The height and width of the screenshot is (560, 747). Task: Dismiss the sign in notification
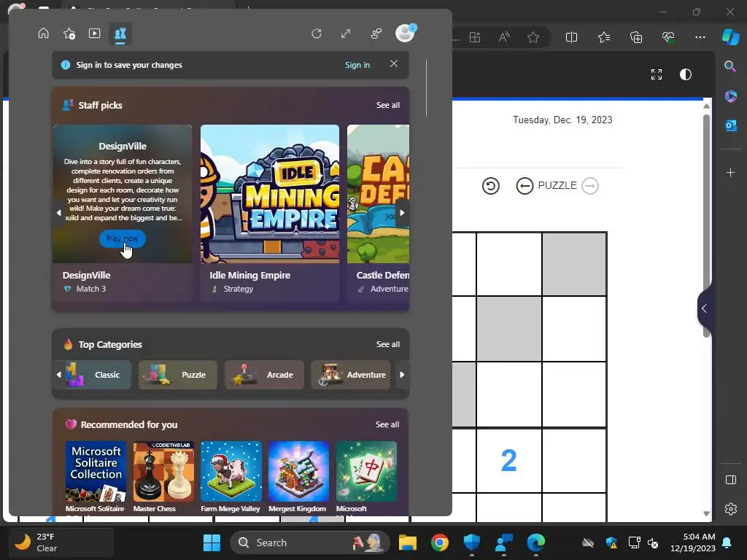pyautogui.click(x=393, y=64)
